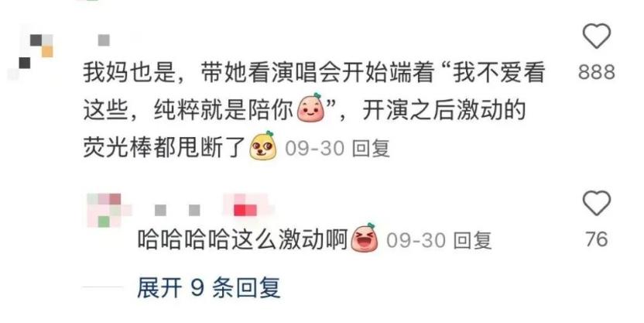Tap the 76 like count
Screen dimensions: 644x323
(x=597, y=239)
